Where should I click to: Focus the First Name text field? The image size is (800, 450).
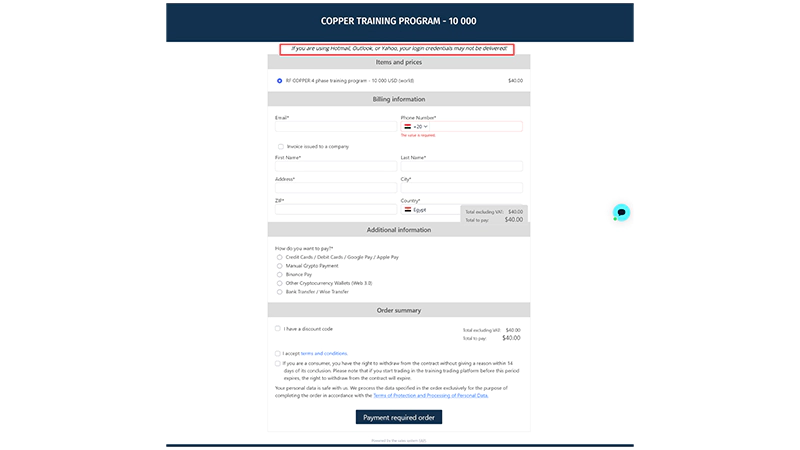click(335, 166)
